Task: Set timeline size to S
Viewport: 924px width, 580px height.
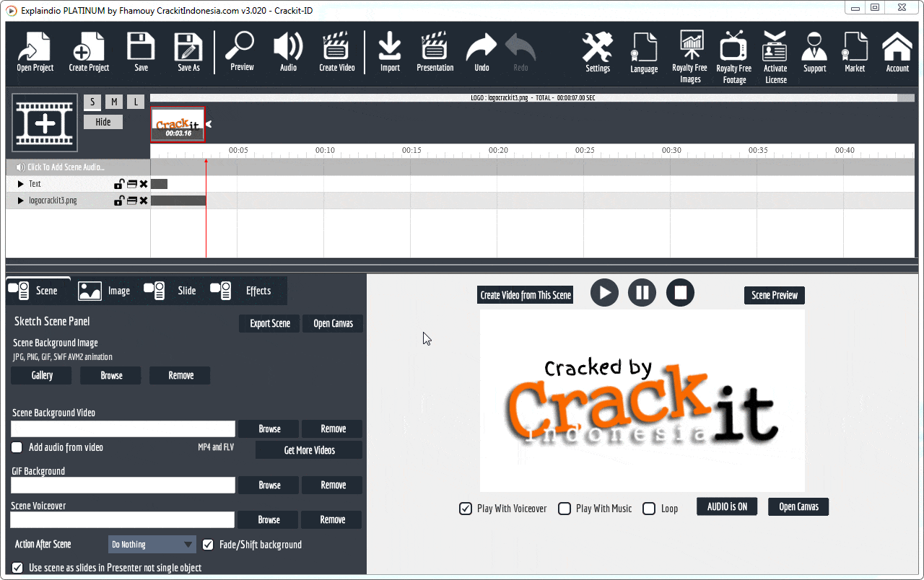Action: 92,102
